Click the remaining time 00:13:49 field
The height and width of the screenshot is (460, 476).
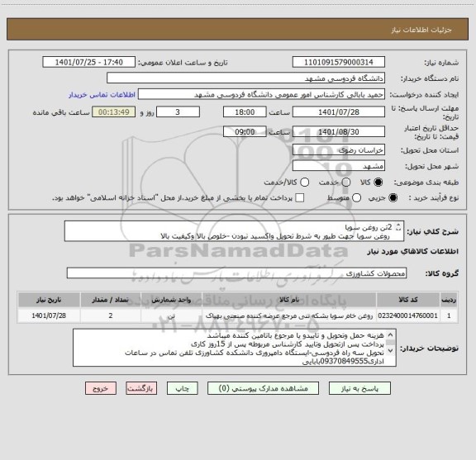[114, 112]
